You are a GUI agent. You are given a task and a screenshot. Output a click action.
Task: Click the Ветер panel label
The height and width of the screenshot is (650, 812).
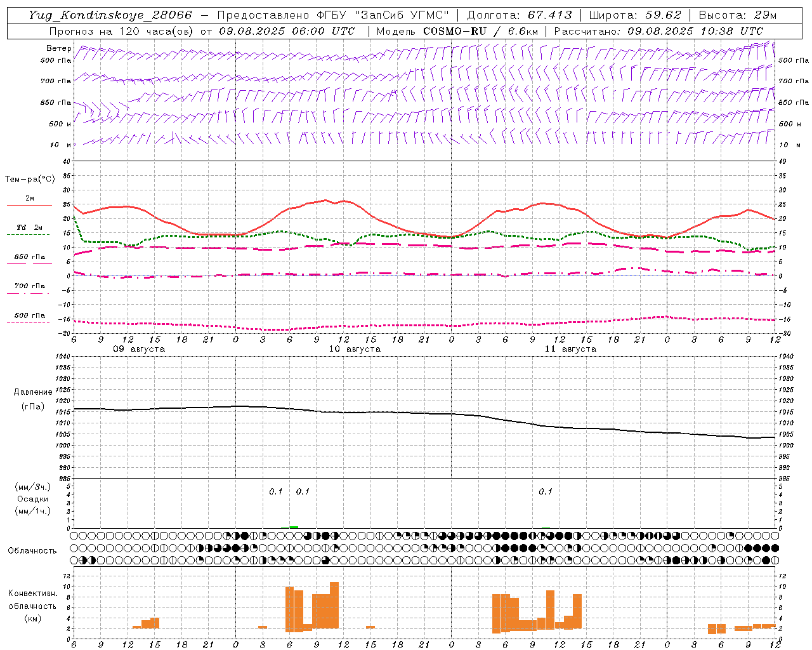click(59, 48)
